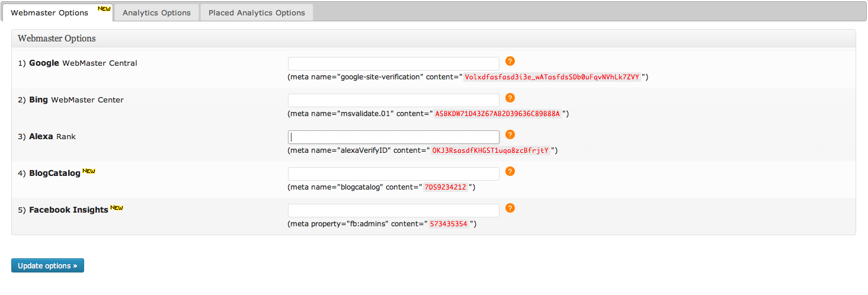Click the Facebook Insights label
The width and height of the screenshot is (868, 295).
tap(63, 210)
